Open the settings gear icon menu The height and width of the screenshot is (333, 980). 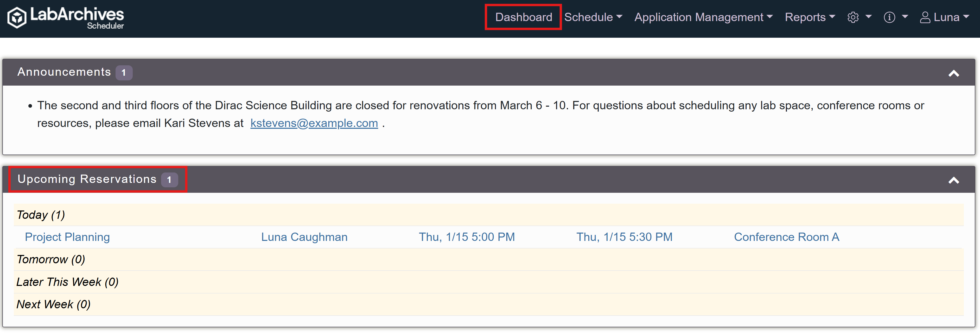coord(853,17)
